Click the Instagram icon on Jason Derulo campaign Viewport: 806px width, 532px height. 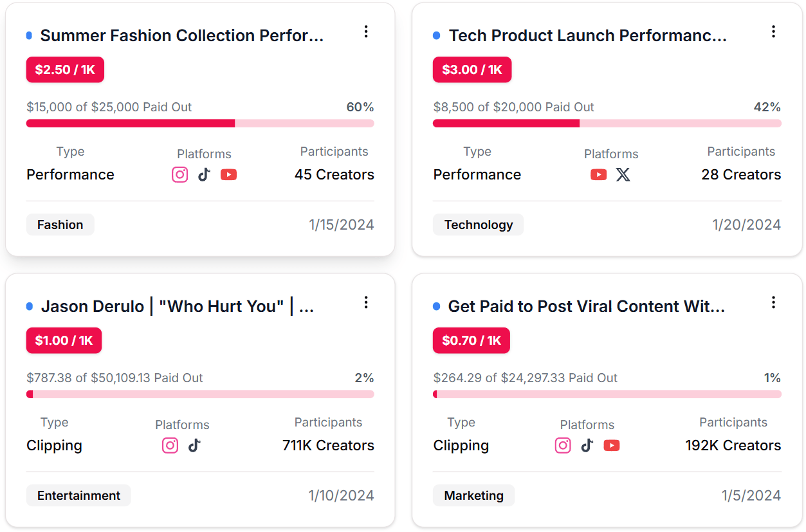[170, 445]
